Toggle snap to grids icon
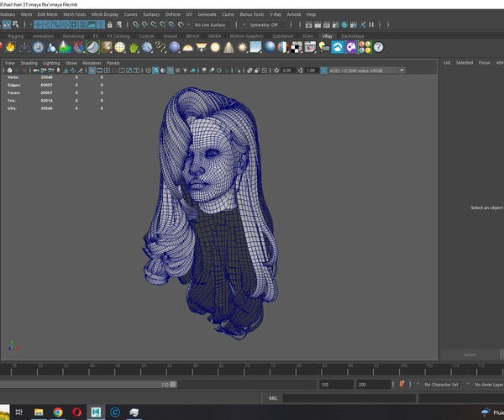The width and height of the screenshot is (504, 420). (x=135, y=24)
